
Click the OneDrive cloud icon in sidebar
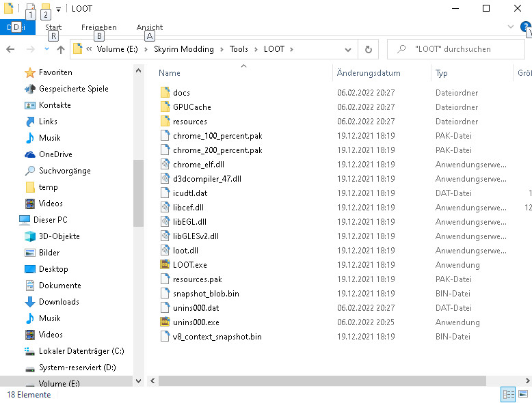point(30,154)
